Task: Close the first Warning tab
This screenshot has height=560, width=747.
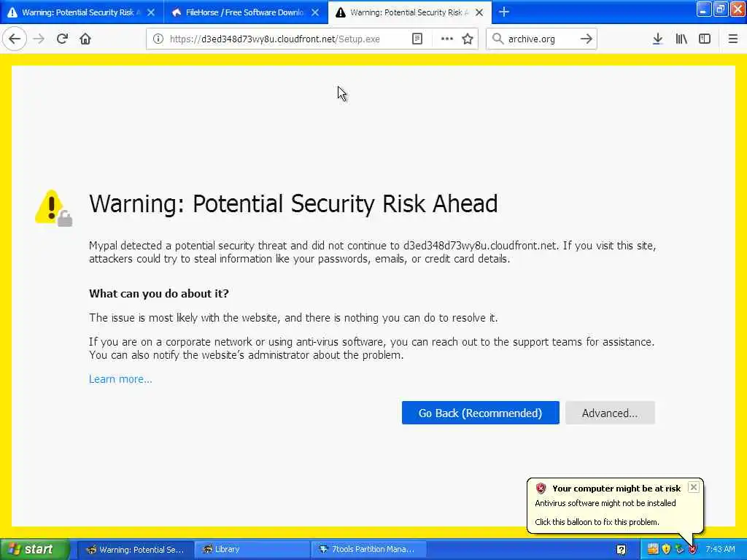Action: click(x=151, y=12)
